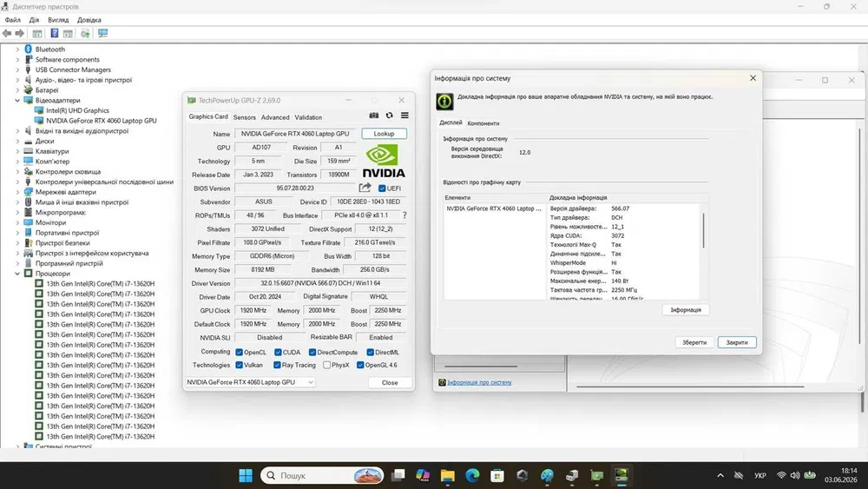Image resolution: width=868 pixels, height=489 pixels.
Task: Show hidden tray icons chevron
Action: pos(720,475)
